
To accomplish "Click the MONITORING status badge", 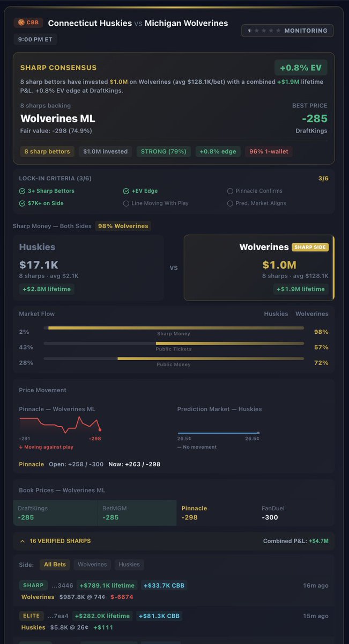I will point(287,31).
